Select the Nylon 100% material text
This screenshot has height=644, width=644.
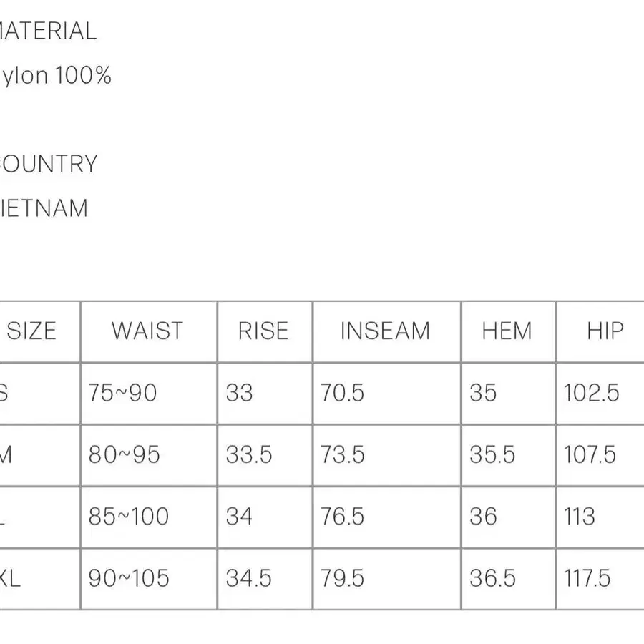click(x=56, y=76)
